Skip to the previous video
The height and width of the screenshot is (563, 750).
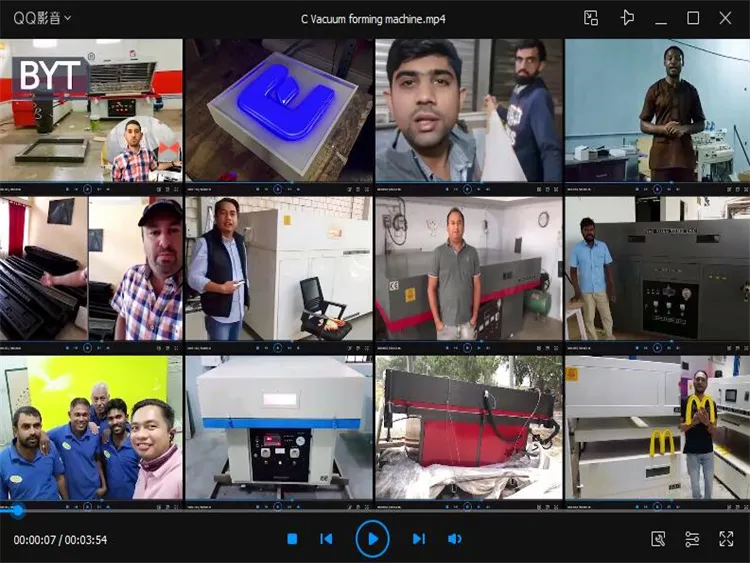[326, 539]
